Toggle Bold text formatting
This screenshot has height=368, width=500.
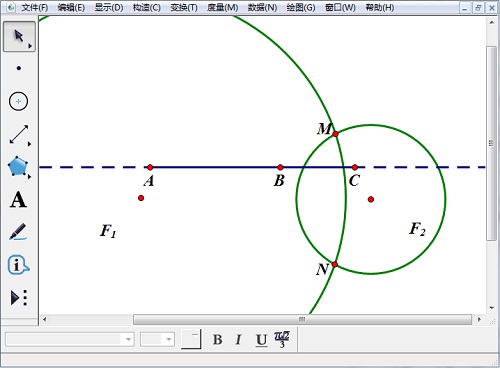[x=217, y=340]
